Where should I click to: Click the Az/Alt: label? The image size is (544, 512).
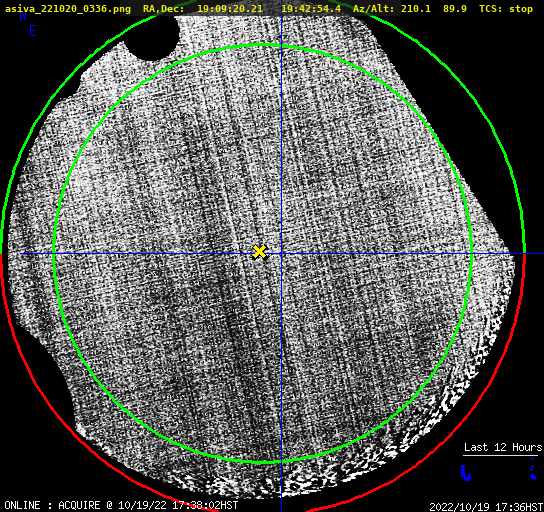(374, 9)
